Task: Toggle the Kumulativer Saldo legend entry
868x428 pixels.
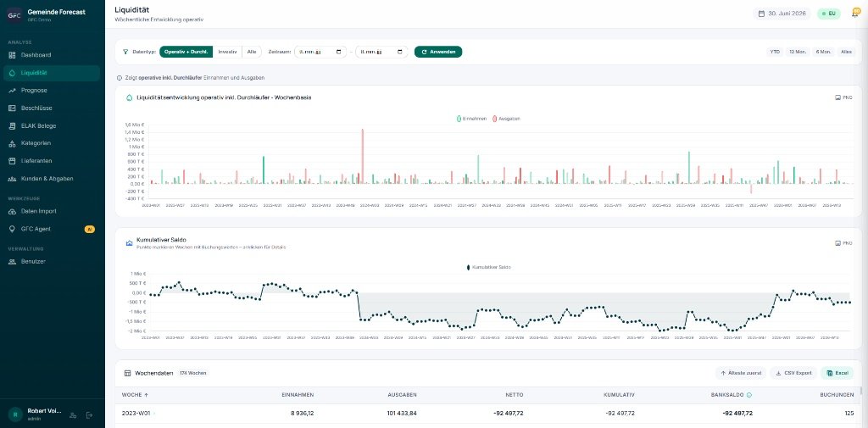Action: [x=489, y=267]
